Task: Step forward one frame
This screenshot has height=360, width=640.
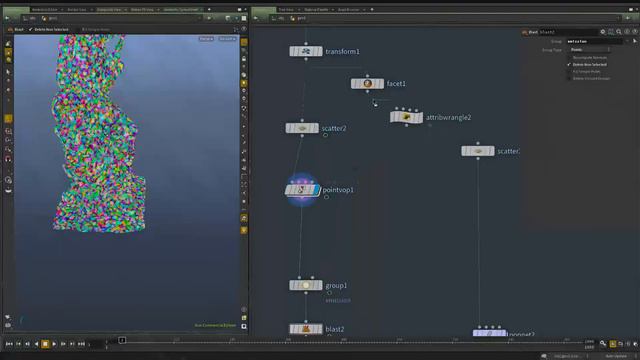Action: (63, 344)
